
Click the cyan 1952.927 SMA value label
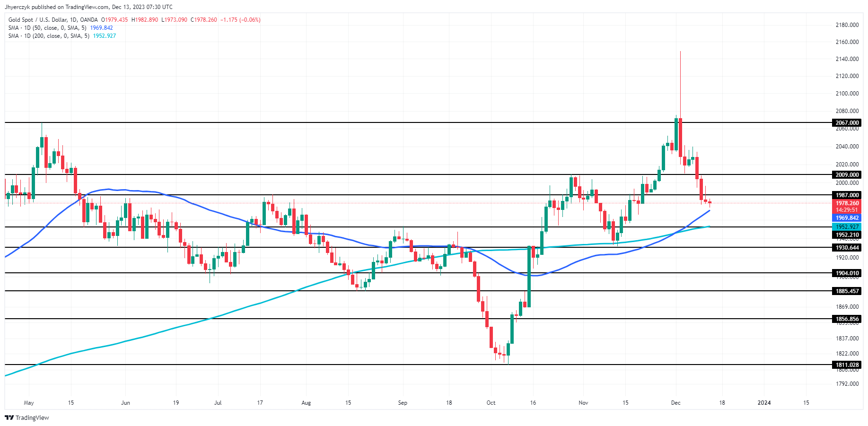coord(847,227)
